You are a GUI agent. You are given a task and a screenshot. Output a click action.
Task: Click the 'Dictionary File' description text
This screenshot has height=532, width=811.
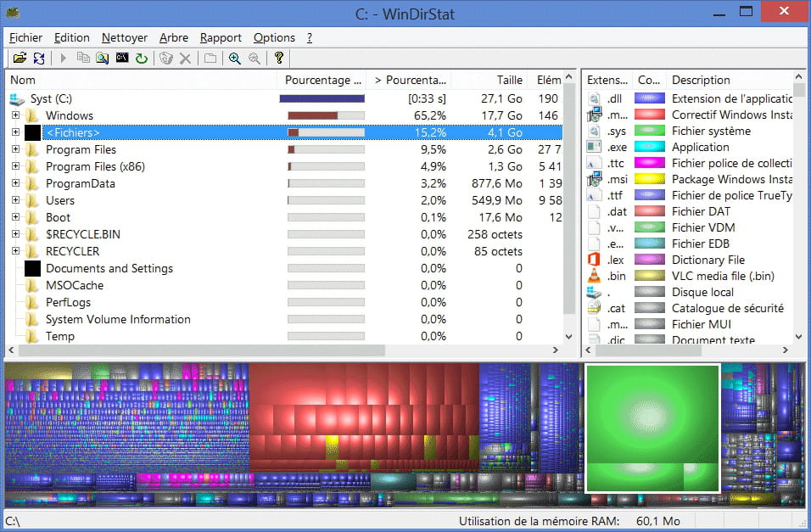[x=708, y=260]
